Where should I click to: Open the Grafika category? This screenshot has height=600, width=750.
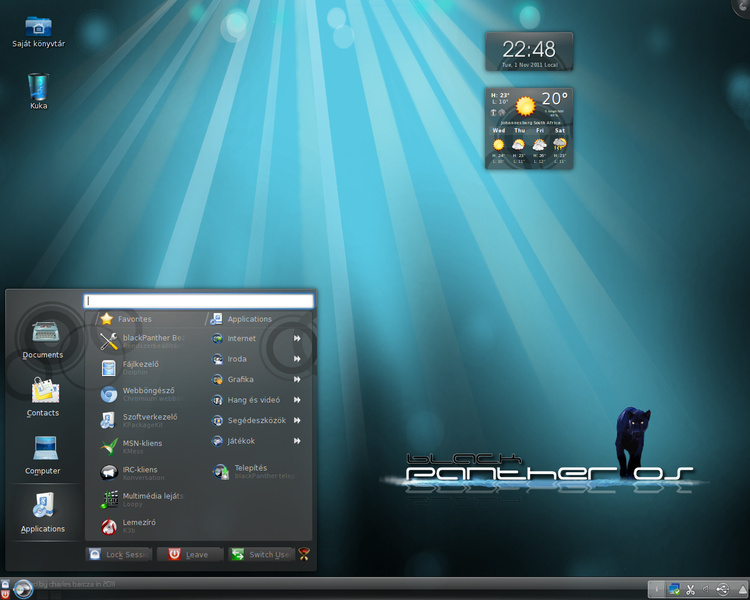click(256, 379)
